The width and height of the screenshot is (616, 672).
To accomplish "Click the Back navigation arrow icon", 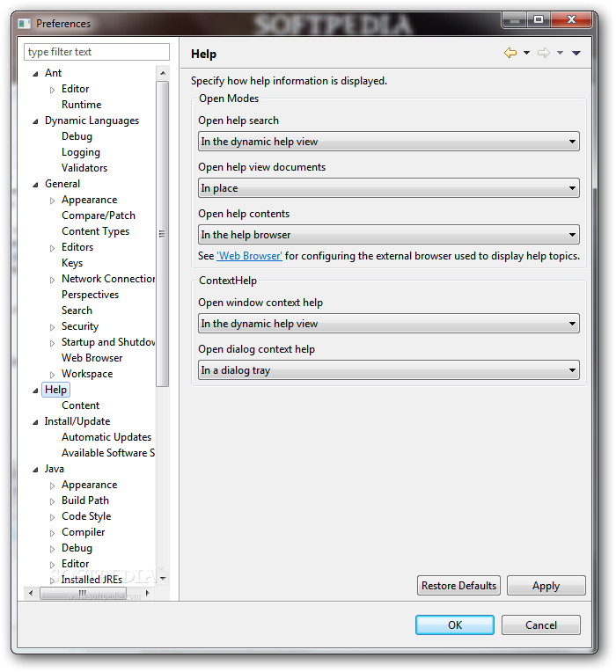I will (x=510, y=53).
